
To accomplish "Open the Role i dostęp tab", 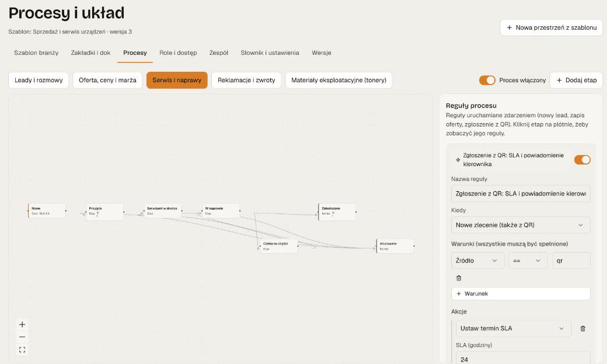I will pos(178,52).
